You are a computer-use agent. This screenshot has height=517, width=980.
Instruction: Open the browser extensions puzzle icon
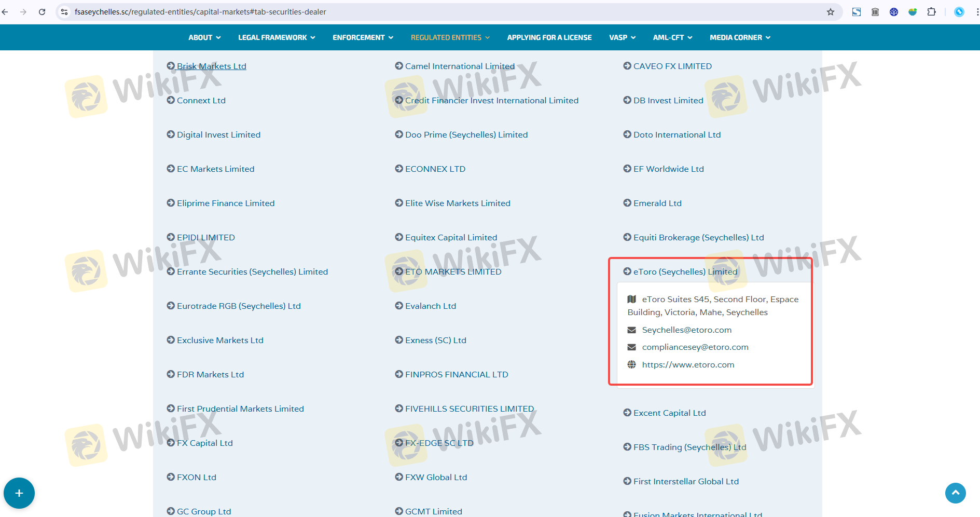(931, 12)
